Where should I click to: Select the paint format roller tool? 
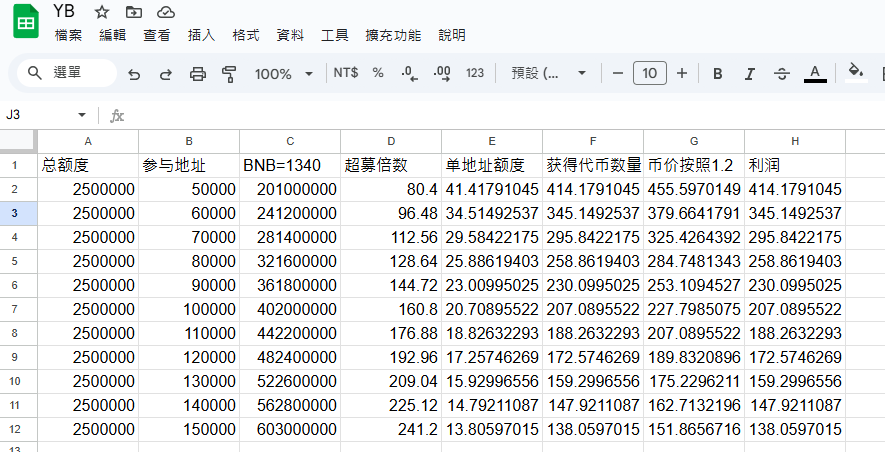click(229, 73)
